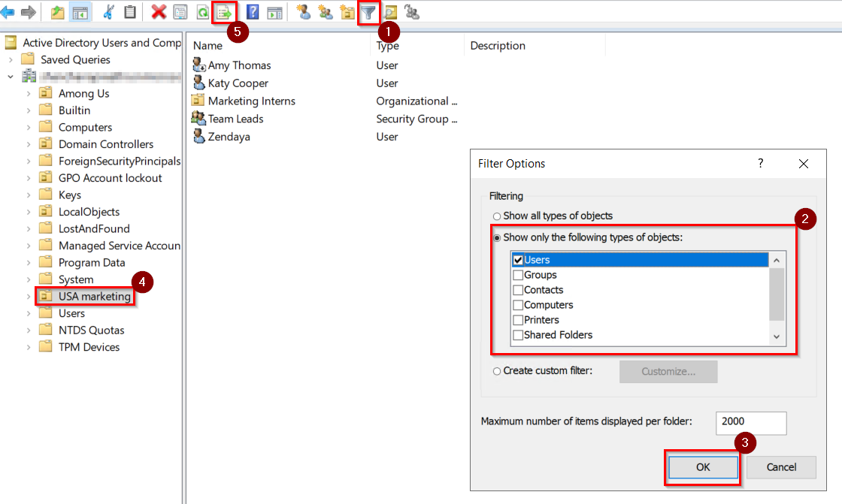
Task: Click the maximum items per folder field
Action: tap(750, 422)
